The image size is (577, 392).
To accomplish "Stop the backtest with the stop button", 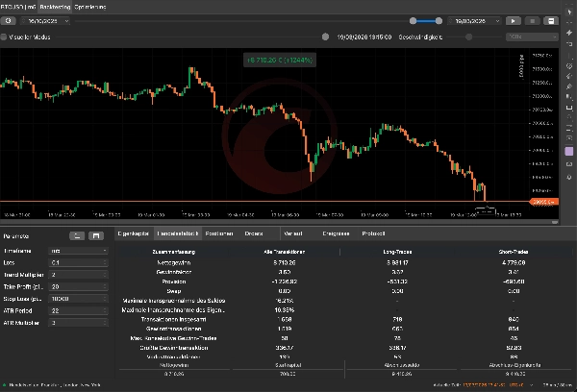I will 532,21.
